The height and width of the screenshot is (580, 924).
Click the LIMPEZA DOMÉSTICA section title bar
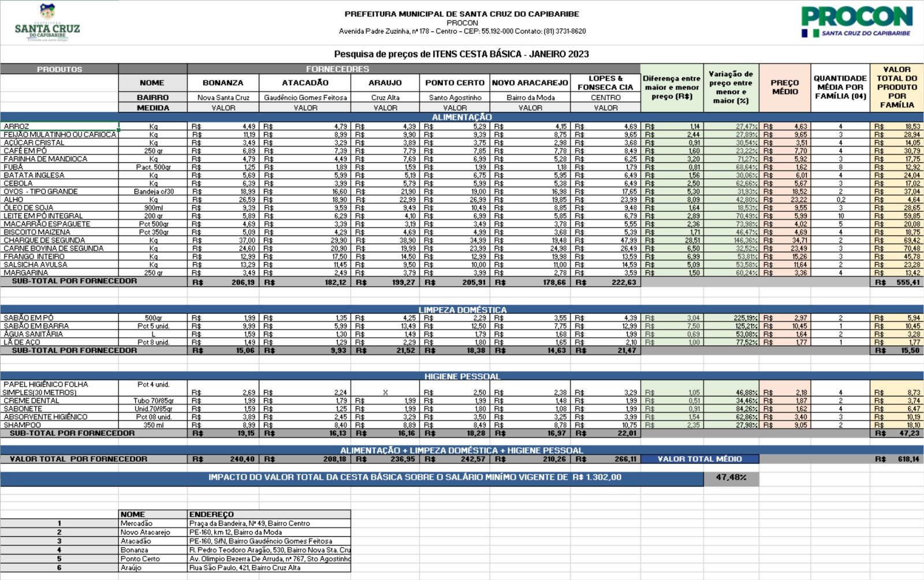462,310
